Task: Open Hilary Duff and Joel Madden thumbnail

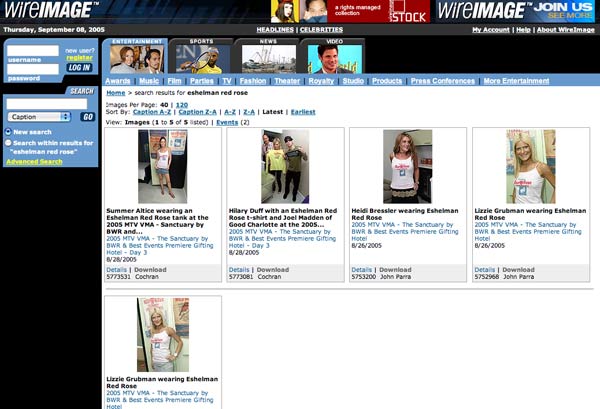Action: 285,166
